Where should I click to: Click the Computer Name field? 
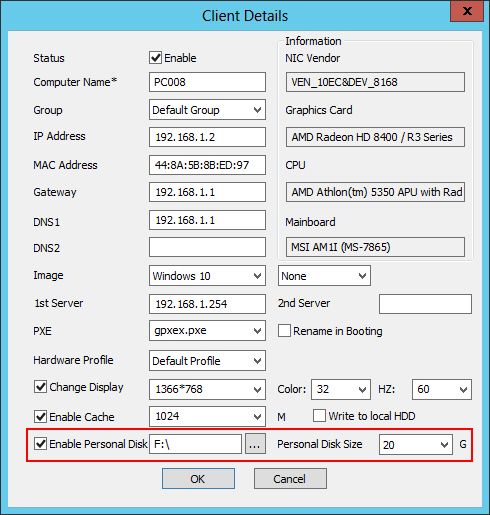coord(207,82)
